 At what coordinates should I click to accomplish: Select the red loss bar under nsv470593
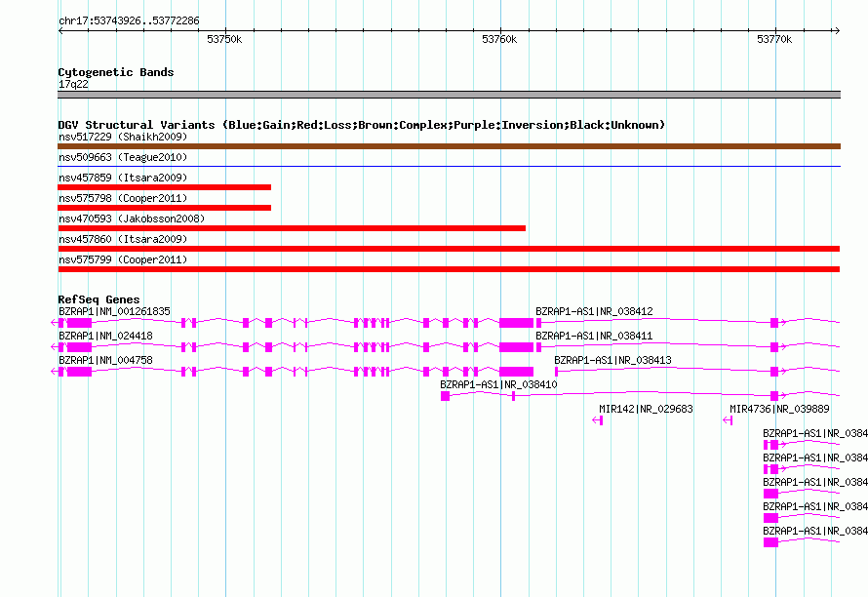point(292,228)
